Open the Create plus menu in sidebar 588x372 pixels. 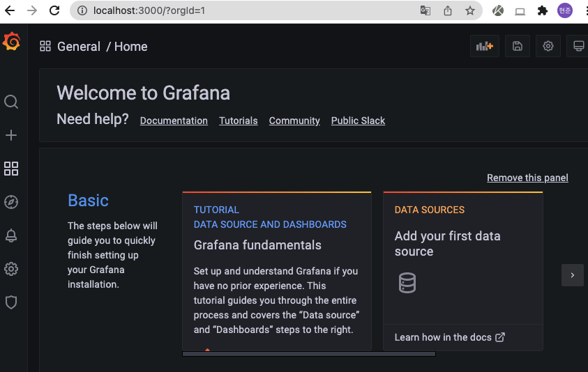11,135
